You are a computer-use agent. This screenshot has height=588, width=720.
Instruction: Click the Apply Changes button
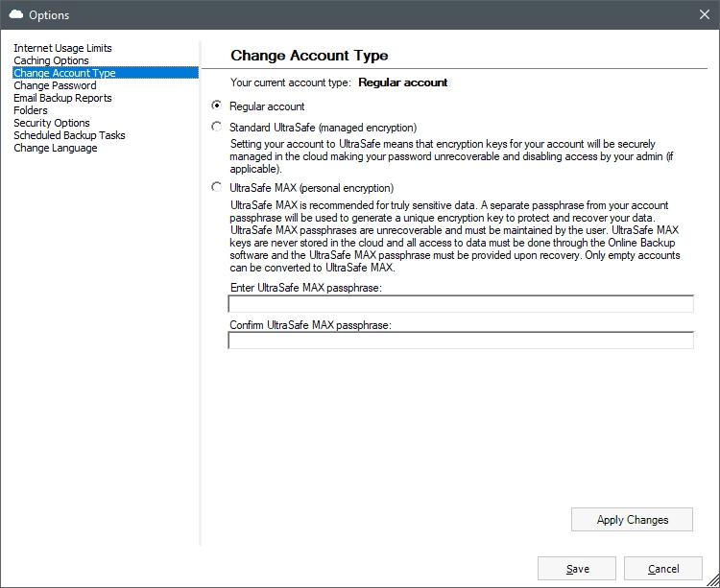pyautogui.click(x=632, y=520)
